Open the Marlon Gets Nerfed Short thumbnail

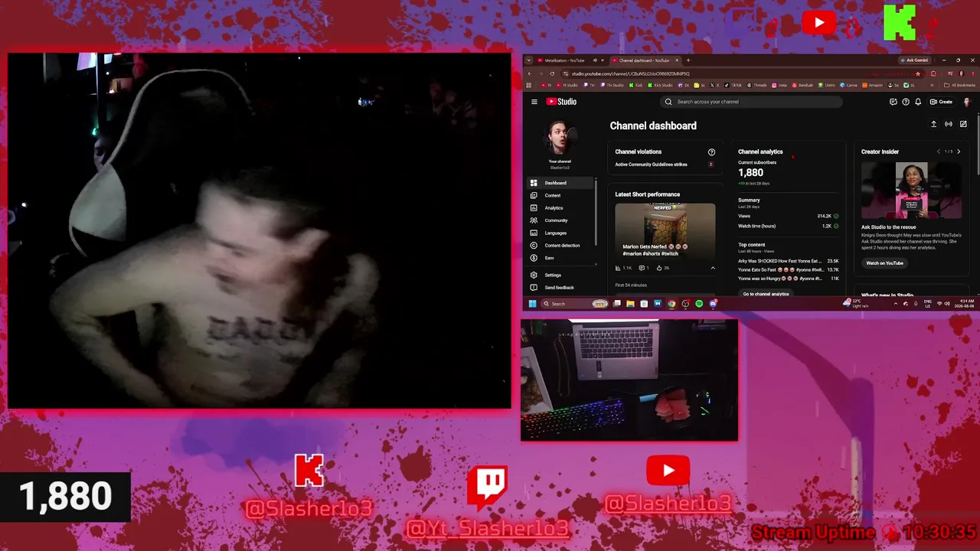665,230
